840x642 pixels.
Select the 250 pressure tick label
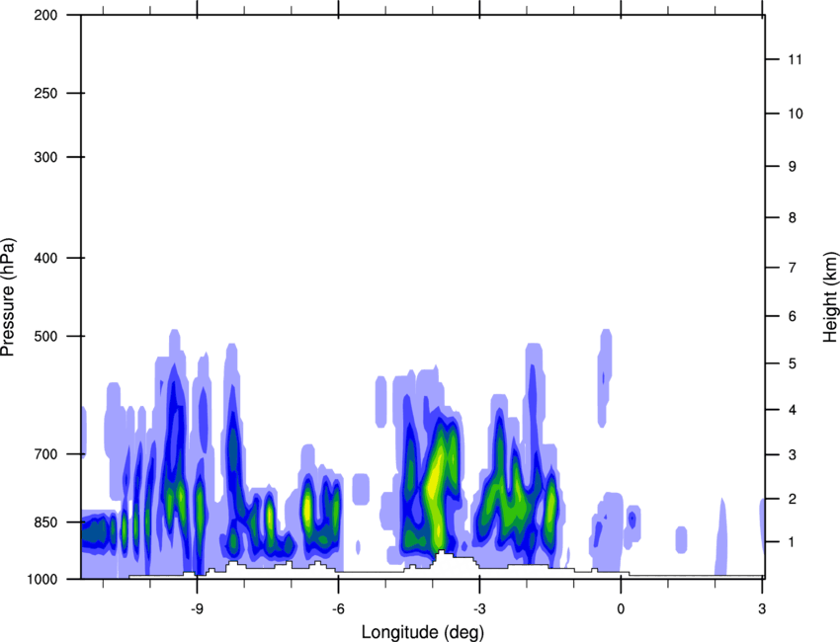coord(45,93)
